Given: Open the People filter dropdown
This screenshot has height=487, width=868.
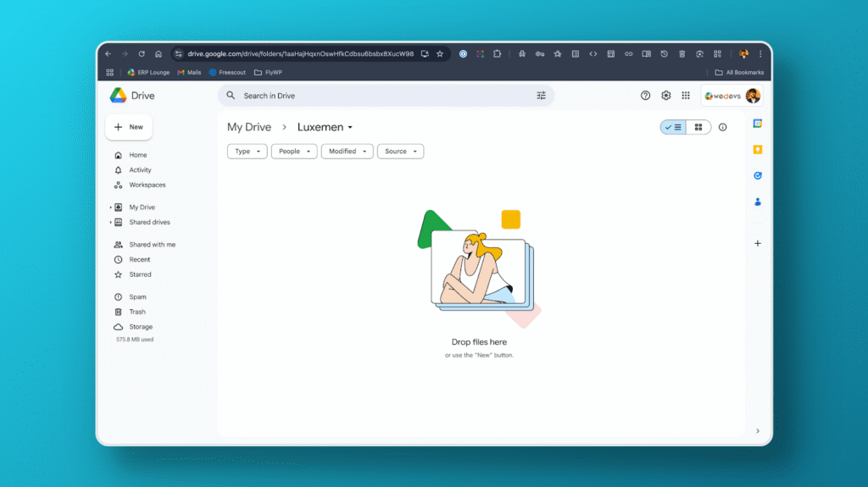Looking at the screenshot, I should 294,152.
